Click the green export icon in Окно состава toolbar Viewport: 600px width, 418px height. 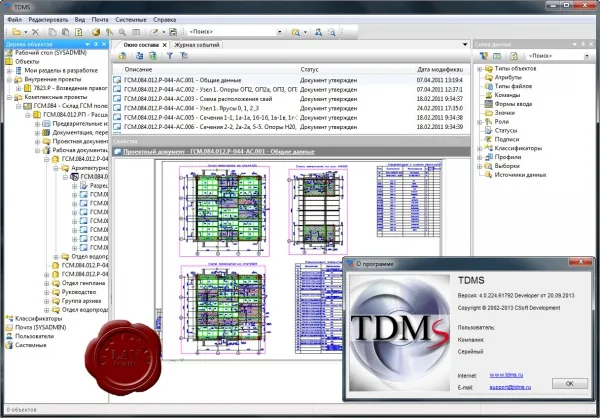coord(153,56)
